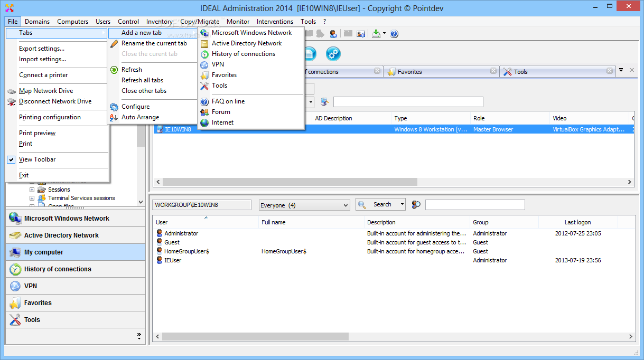644x360 pixels.
Task: Open the Search button's dropdown arrow
Action: (x=402, y=205)
